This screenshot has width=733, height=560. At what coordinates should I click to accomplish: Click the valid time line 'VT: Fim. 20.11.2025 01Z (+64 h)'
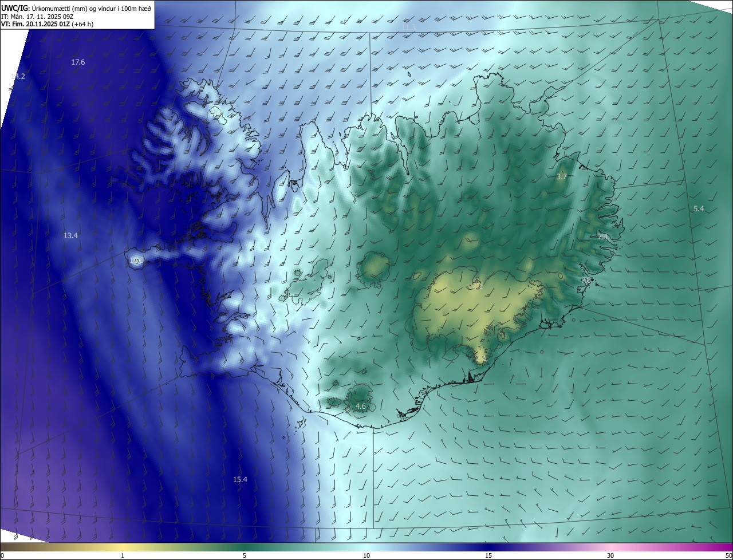click(47, 24)
